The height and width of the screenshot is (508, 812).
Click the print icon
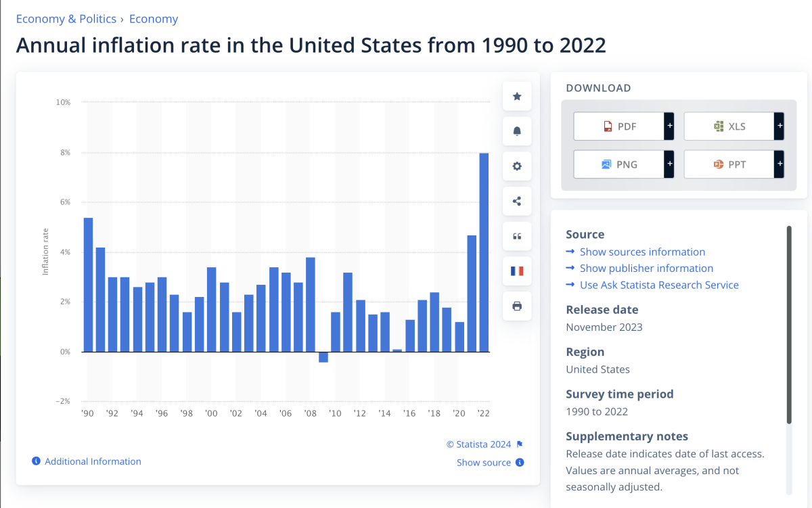517,306
